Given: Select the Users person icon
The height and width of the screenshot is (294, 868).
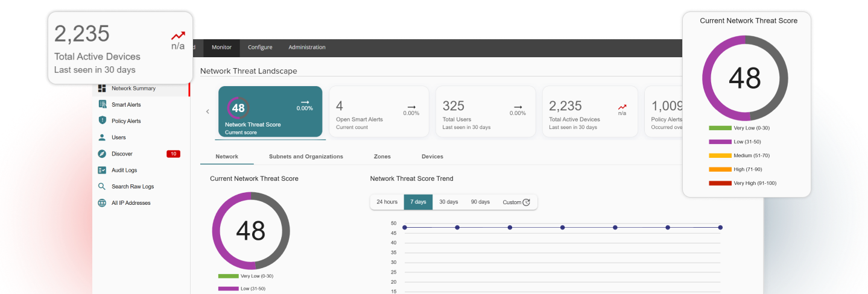Looking at the screenshot, I should [x=102, y=137].
